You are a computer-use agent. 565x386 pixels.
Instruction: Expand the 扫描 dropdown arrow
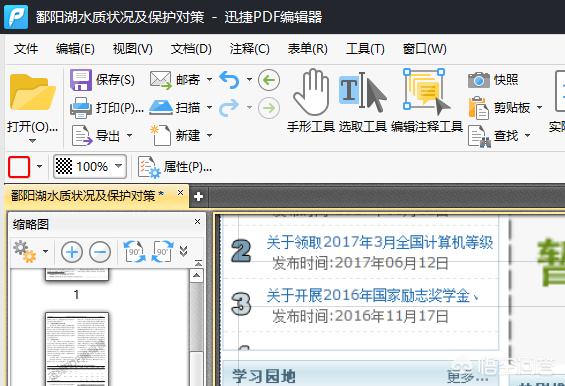point(209,107)
